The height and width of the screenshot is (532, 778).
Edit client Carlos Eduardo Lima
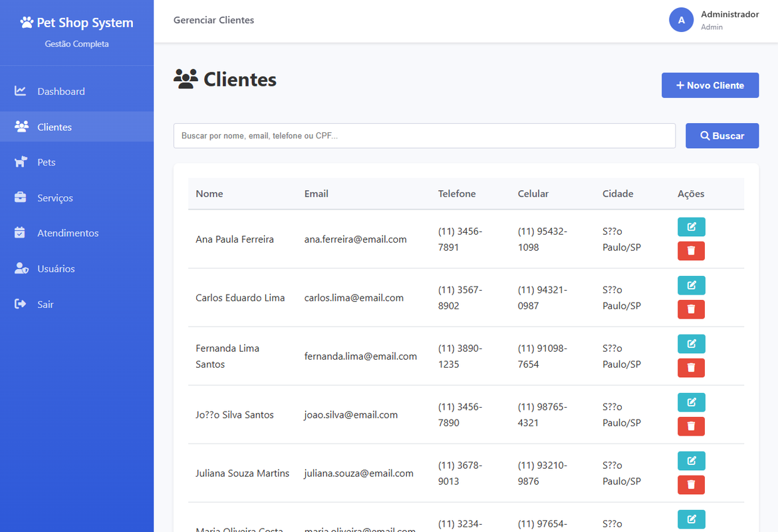click(691, 285)
